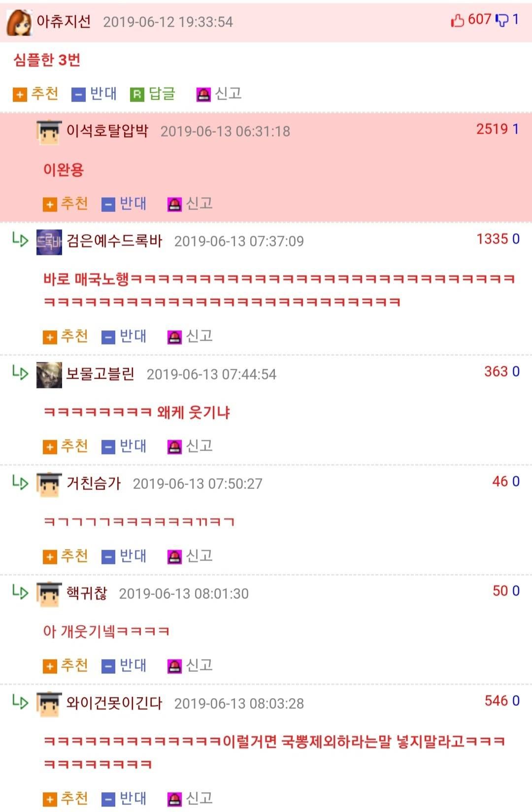
Task: Open 거친숨가's pixel avatar
Action: 49,485
